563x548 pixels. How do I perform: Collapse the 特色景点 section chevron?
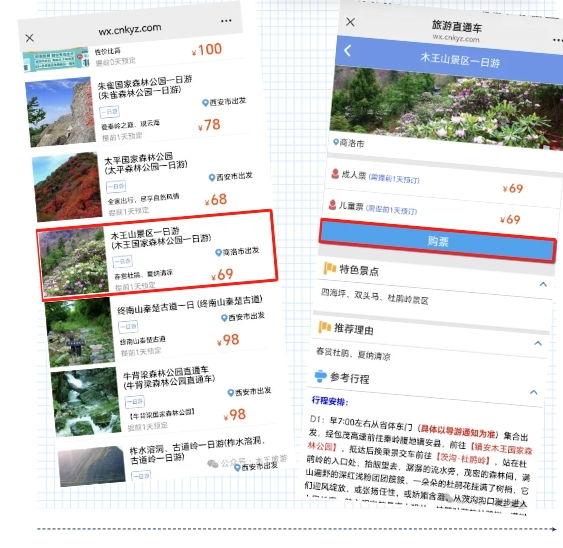point(543,285)
